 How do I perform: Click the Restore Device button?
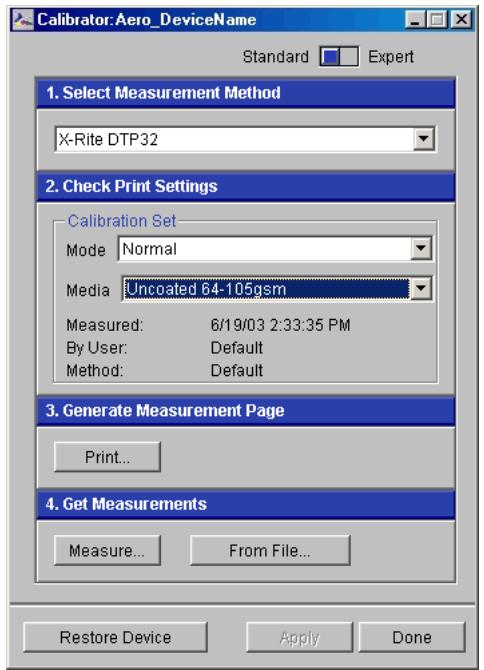tap(115, 637)
